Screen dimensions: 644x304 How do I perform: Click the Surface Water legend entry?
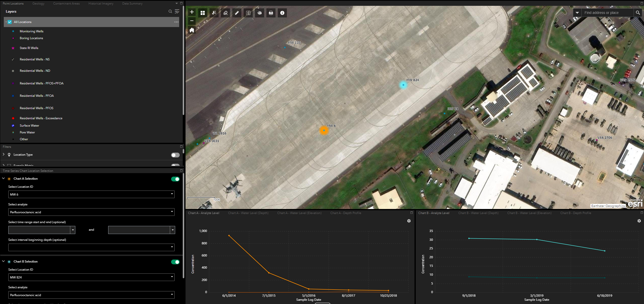tap(29, 126)
